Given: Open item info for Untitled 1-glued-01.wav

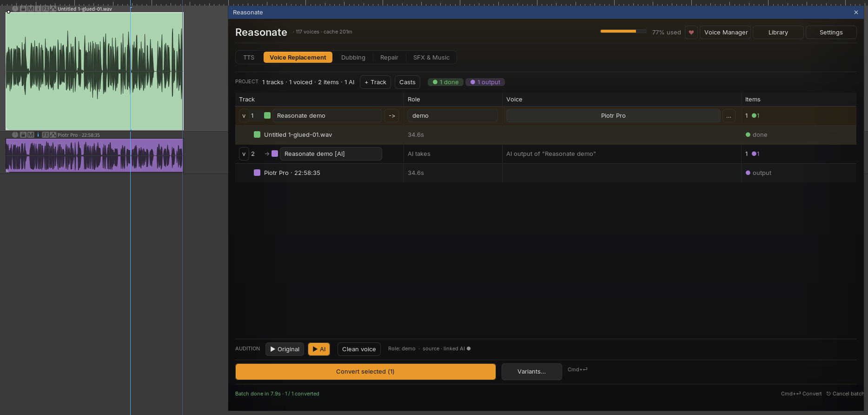Looking at the screenshot, I should [x=38, y=9].
